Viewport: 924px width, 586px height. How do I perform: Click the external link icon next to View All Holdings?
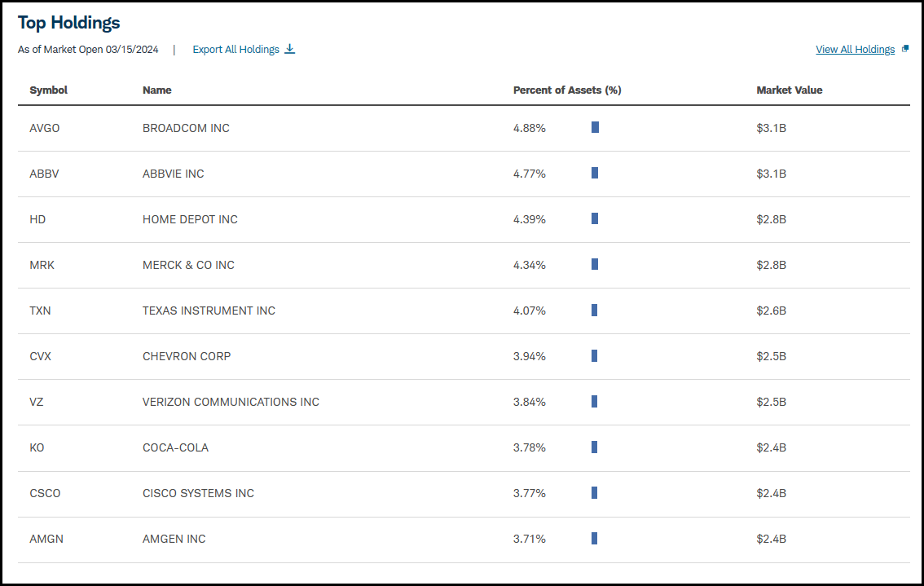pos(905,49)
